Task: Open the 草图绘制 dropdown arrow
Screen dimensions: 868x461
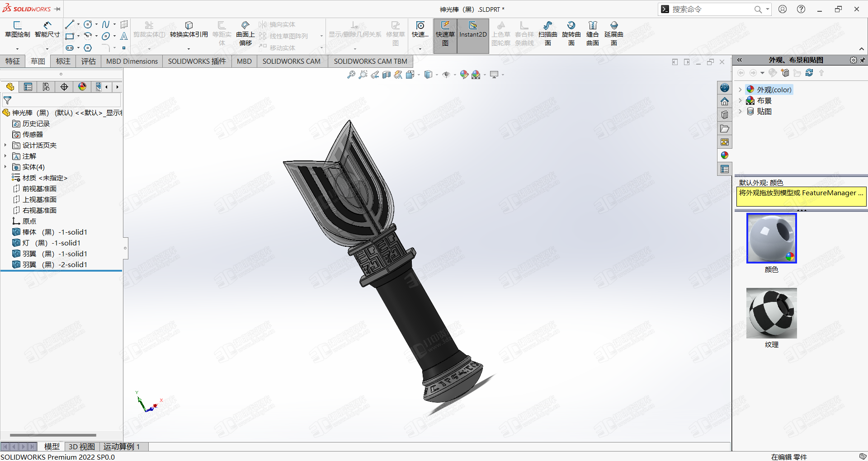Action: [x=17, y=49]
